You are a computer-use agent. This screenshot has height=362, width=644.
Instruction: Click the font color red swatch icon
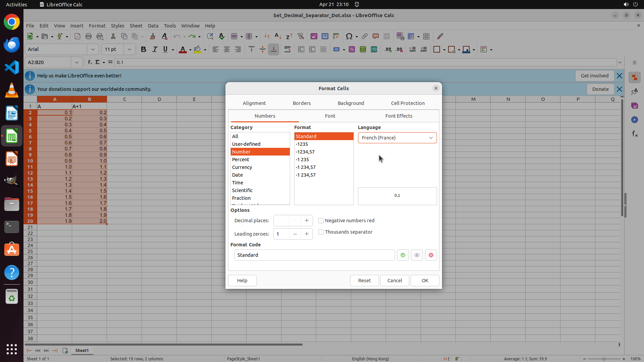pos(182,50)
